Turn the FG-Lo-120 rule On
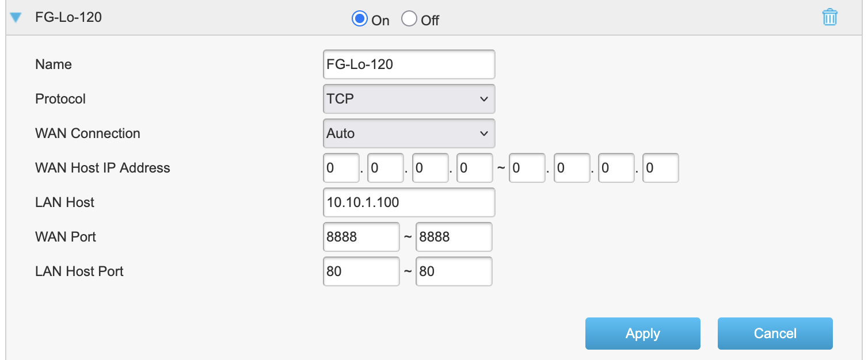This screenshot has height=360, width=868. (360, 19)
